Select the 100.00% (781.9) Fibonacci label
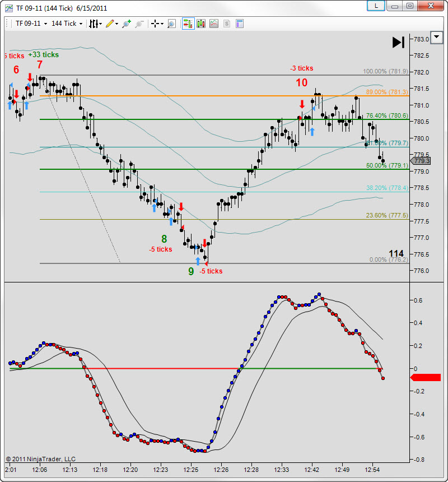This screenshot has height=482, width=448. [385, 71]
